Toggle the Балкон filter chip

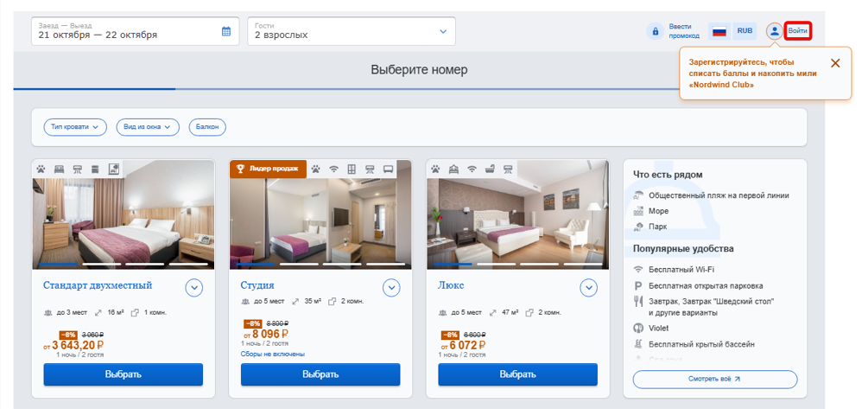point(207,127)
